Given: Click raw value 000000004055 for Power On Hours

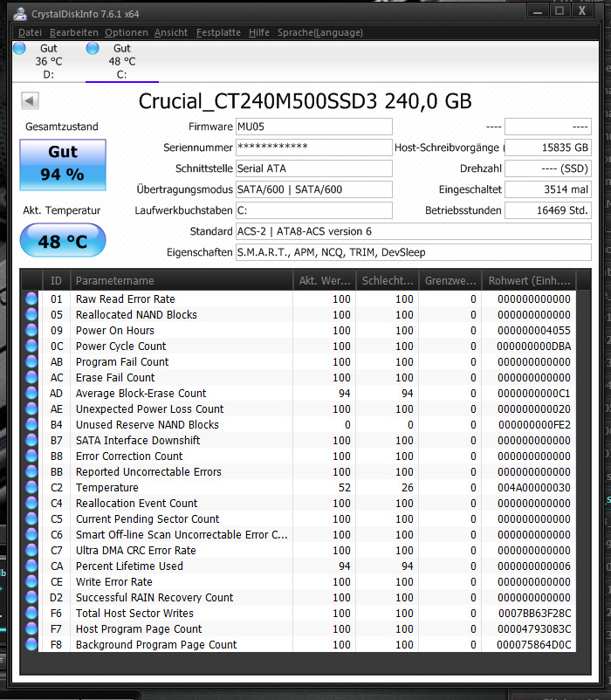Looking at the screenshot, I should pos(534,330).
